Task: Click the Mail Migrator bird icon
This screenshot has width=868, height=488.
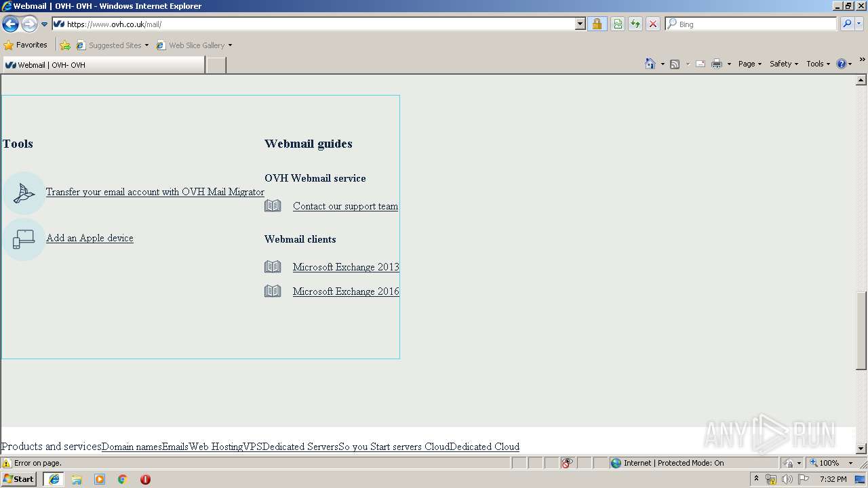Action: [24, 193]
